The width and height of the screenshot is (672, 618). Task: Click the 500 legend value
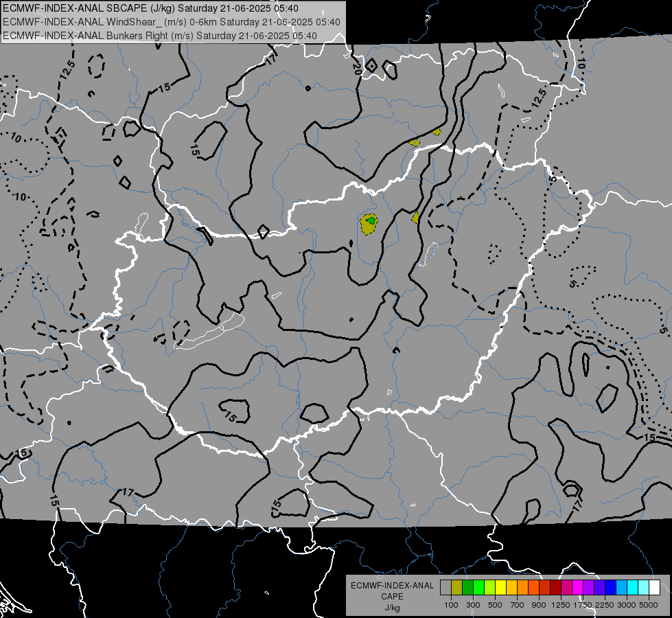coord(495,605)
